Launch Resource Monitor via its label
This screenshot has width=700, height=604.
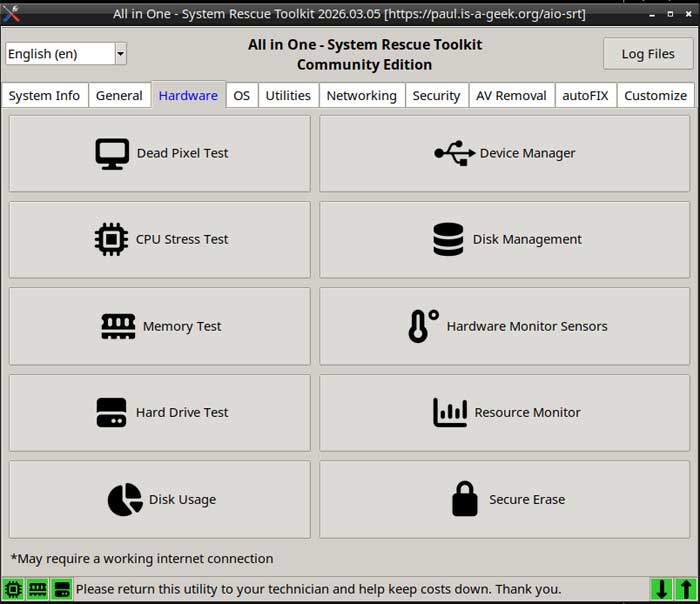click(527, 412)
